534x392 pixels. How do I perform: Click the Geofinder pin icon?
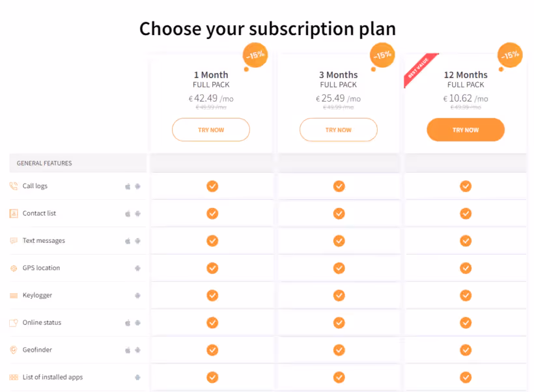14,350
